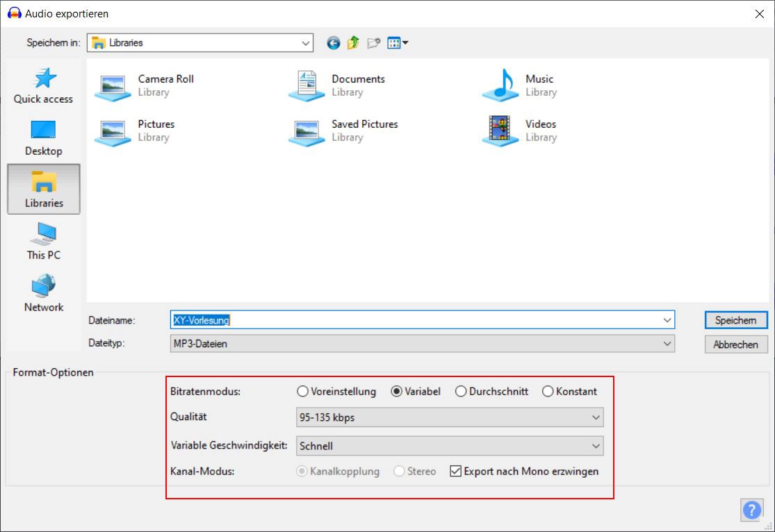Switch to This PC location
This screenshot has width=775, height=532.
click(43, 241)
